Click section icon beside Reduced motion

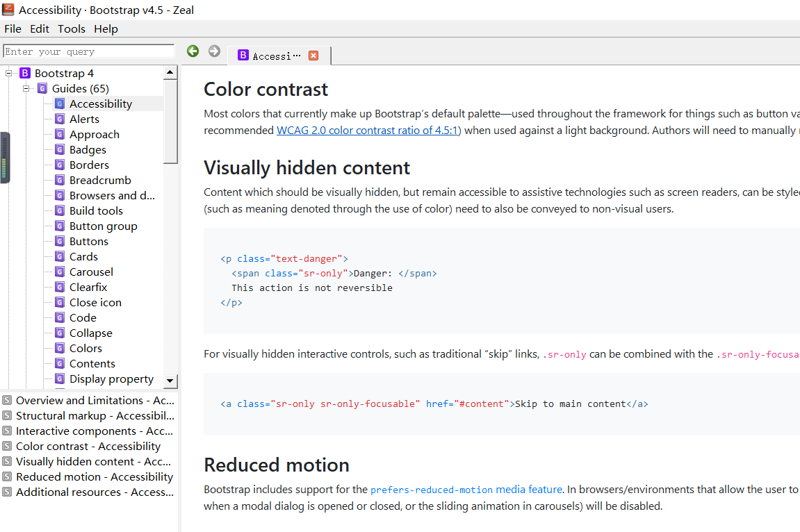[7, 476]
